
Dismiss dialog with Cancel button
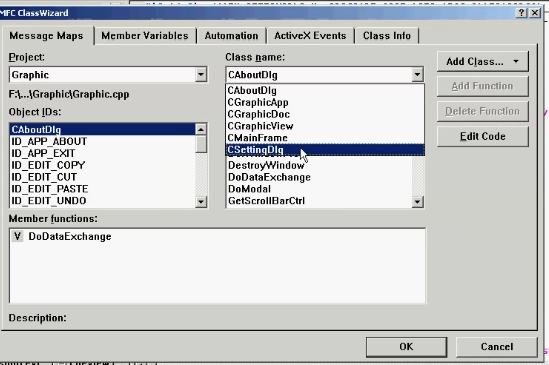[x=497, y=347]
